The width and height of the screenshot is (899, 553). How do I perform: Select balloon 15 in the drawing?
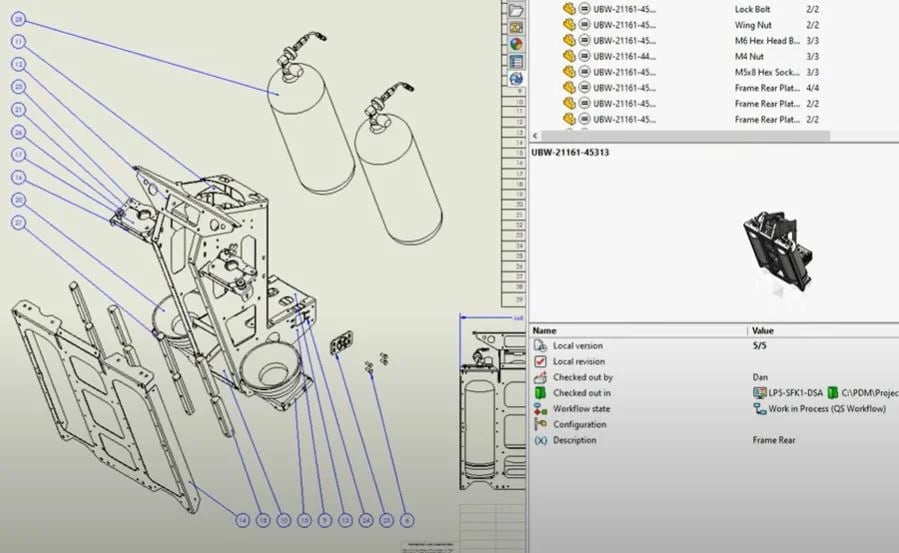coord(304,520)
